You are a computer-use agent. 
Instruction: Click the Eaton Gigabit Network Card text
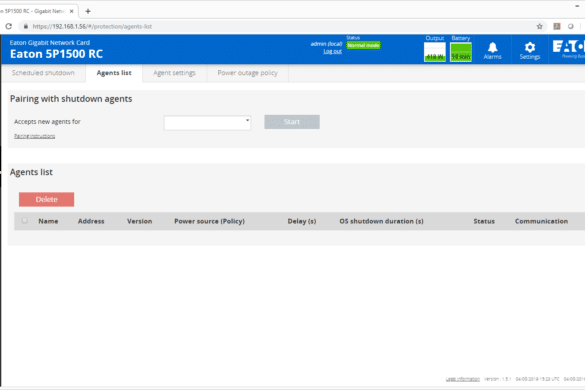pyautogui.click(x=50, y=43)
